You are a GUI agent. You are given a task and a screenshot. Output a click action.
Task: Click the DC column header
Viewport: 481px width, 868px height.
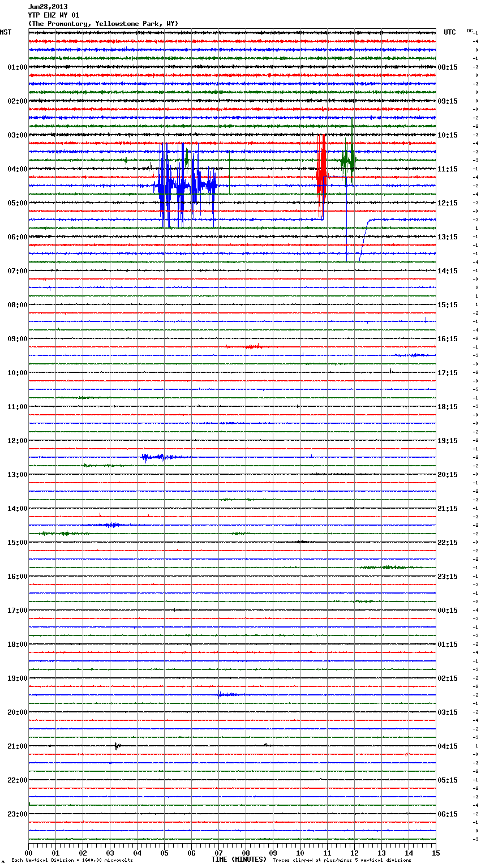tap(470, 31)
